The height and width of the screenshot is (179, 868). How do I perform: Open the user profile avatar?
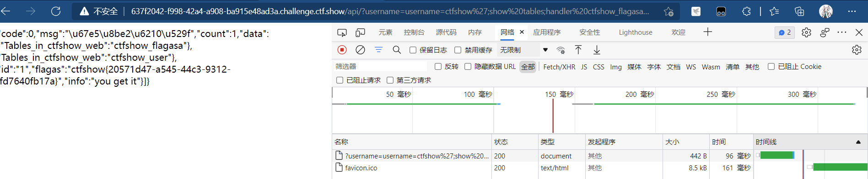826,11
